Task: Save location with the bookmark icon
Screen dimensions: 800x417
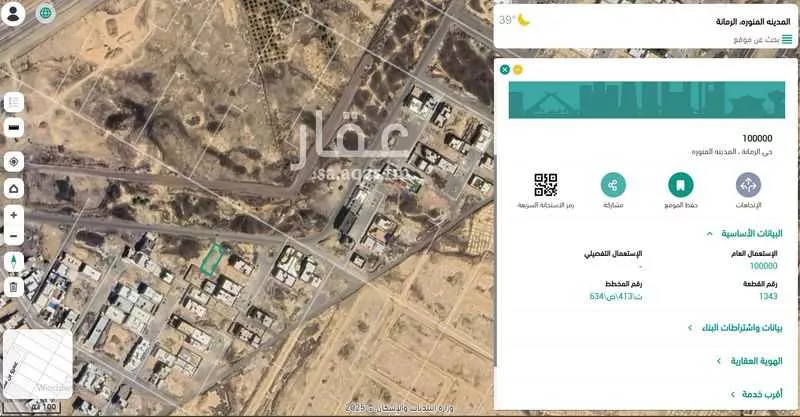Action: coord(680,185)
